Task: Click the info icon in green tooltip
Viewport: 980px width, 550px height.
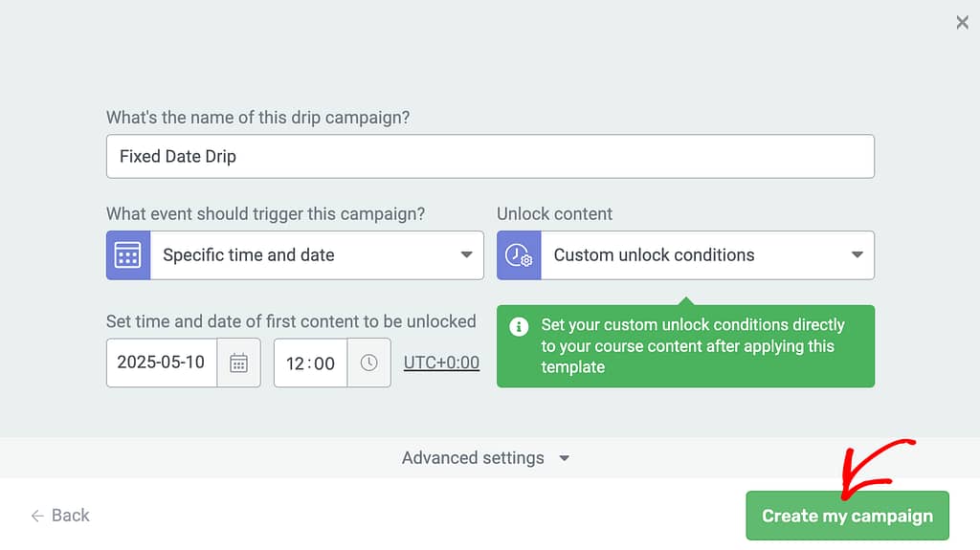Action: point(519,326)
